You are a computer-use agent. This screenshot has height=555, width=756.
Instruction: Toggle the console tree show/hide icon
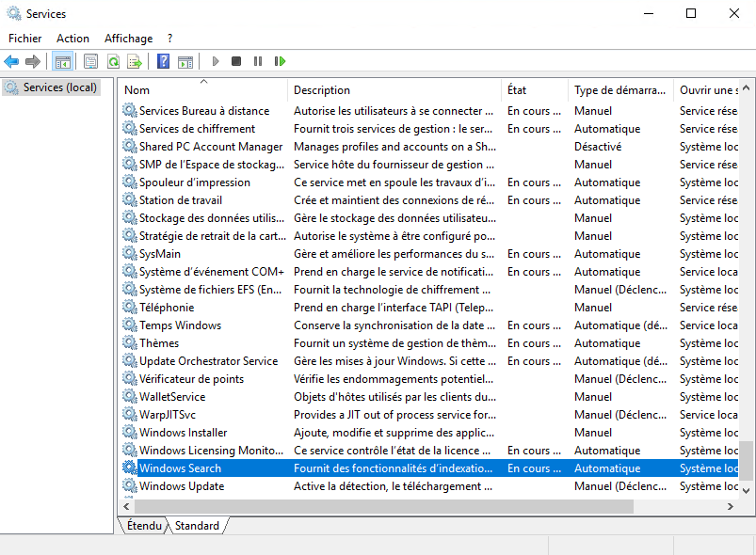(x=63, y=61)
